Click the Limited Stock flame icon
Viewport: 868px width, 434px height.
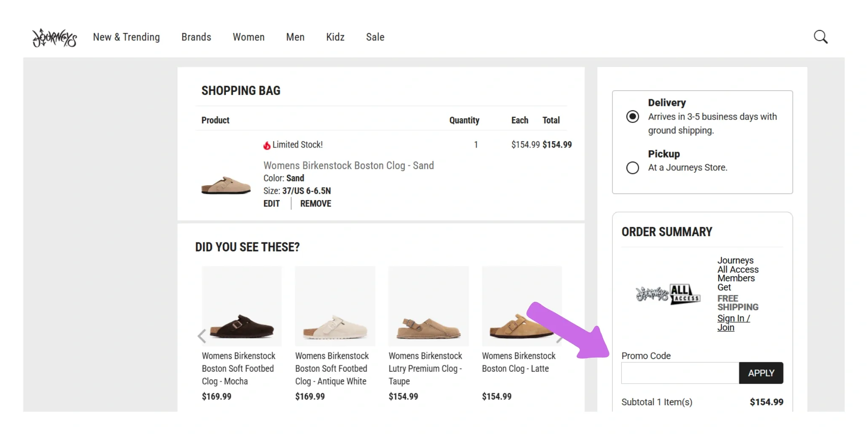(266, 145)
